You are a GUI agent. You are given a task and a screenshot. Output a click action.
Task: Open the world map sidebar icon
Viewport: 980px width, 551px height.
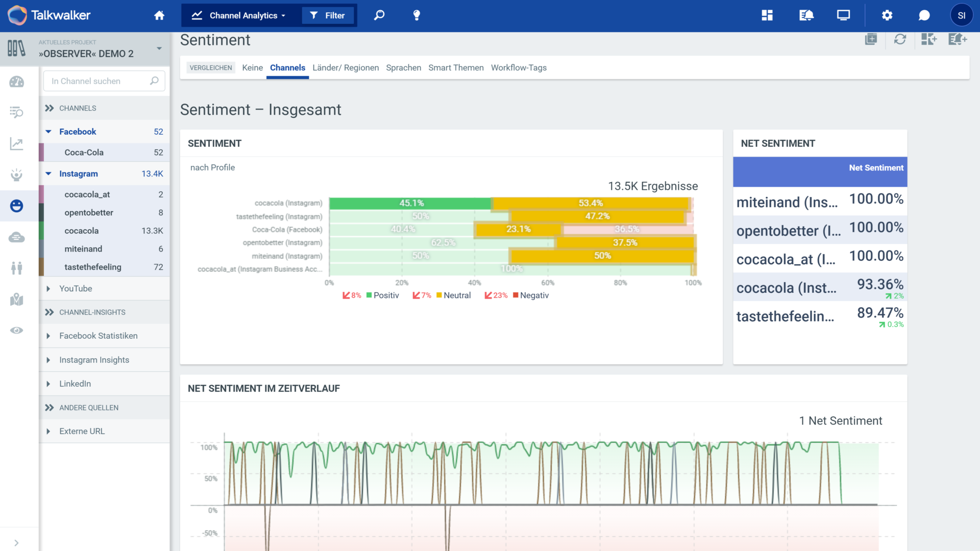click(17, 299)
